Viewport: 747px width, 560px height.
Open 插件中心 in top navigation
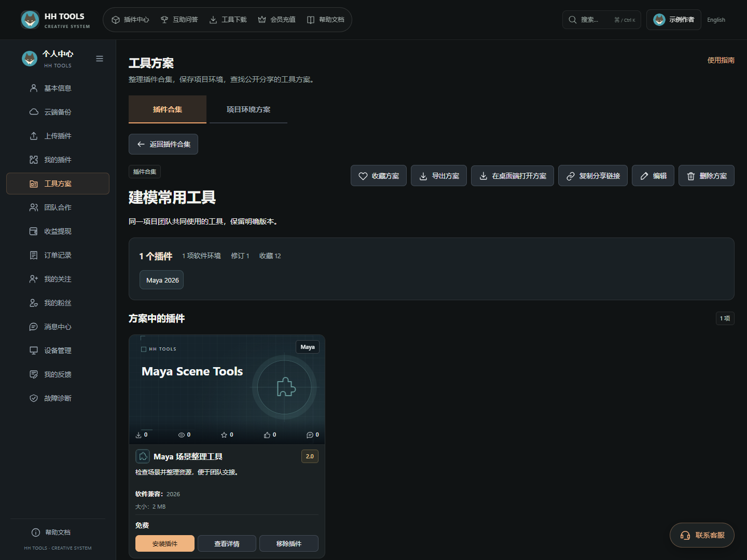pyautogui.click(x=130, y=20)
